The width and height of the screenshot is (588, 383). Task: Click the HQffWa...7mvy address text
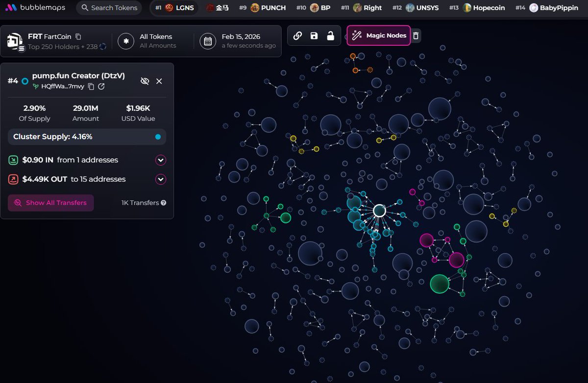(63, 86)
